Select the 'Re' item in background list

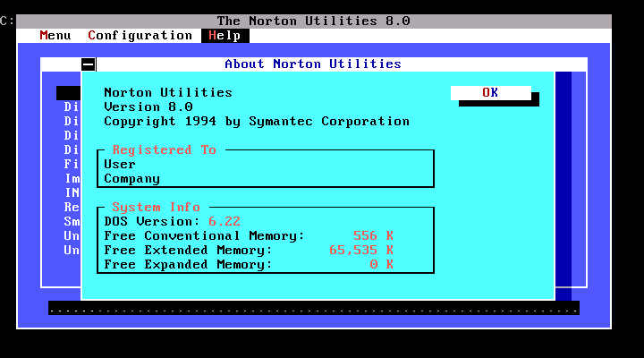[x=72, y=207]
